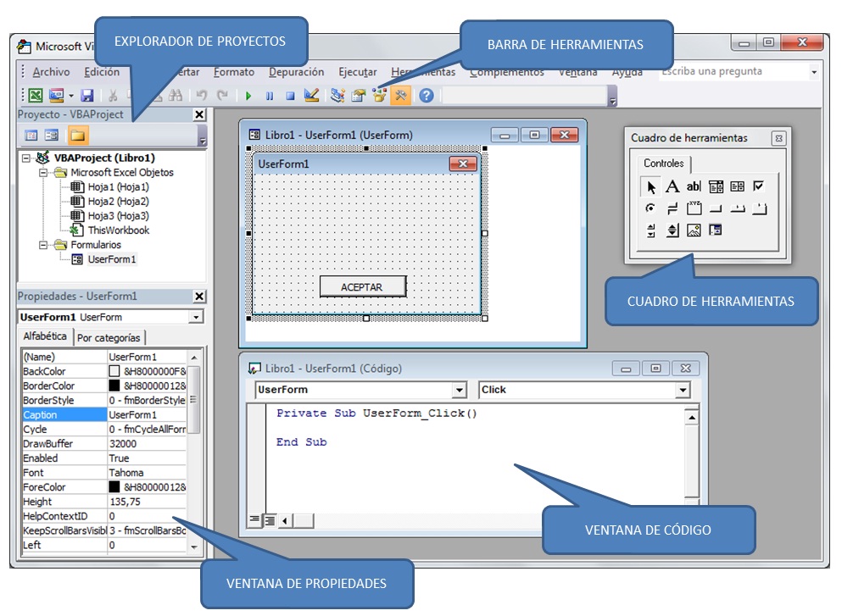Open the UserForm1 object dropdown in Properties
This screenshot has width=842, height=616.
(196, 317)
